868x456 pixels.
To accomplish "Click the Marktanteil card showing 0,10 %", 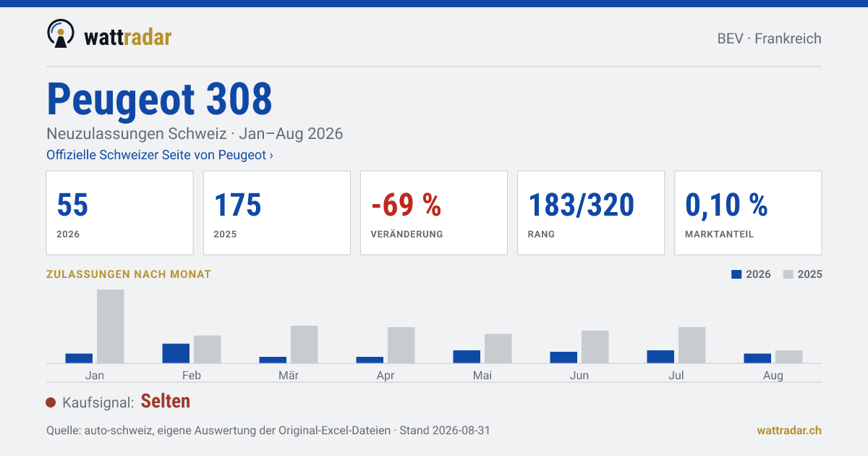I will [748, 213].
